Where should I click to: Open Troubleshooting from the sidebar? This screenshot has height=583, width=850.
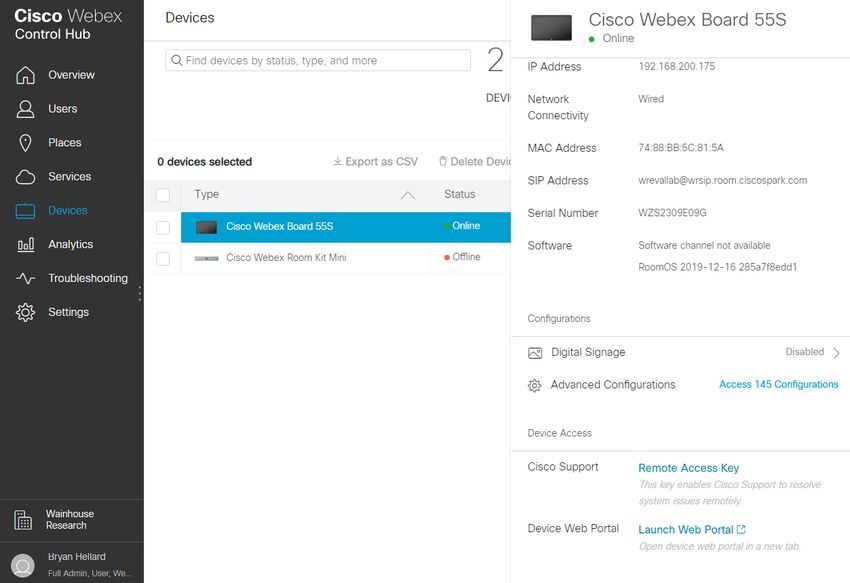pyautogui.click(x=88, y=278)
